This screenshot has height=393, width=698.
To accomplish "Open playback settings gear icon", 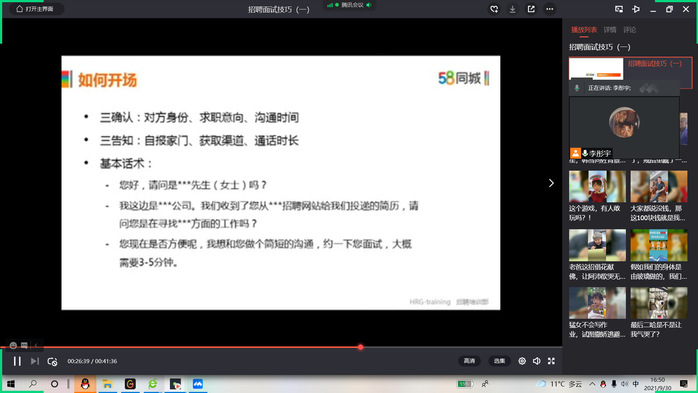I will 522,361.
